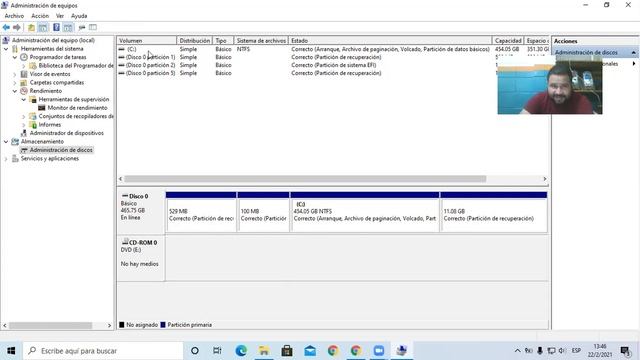640x360 pixels.
Task: Expand Servicios y aplicaciones node
Action: coord(6,159)
